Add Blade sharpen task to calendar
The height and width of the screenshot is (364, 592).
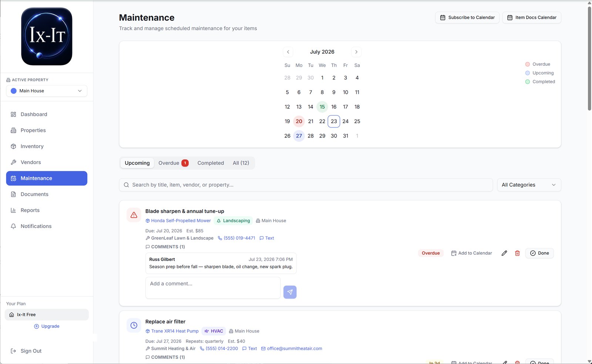[472, 253]
